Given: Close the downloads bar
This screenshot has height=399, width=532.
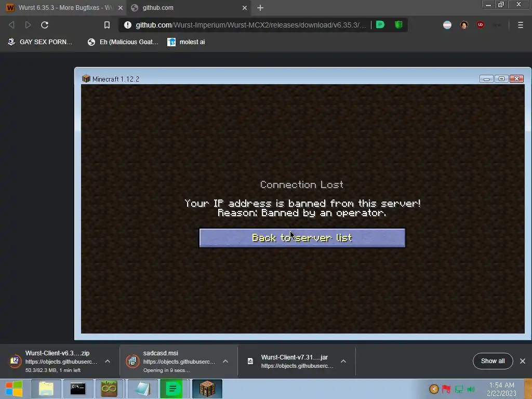Looking at the screenshot, I should coord(523,361).
